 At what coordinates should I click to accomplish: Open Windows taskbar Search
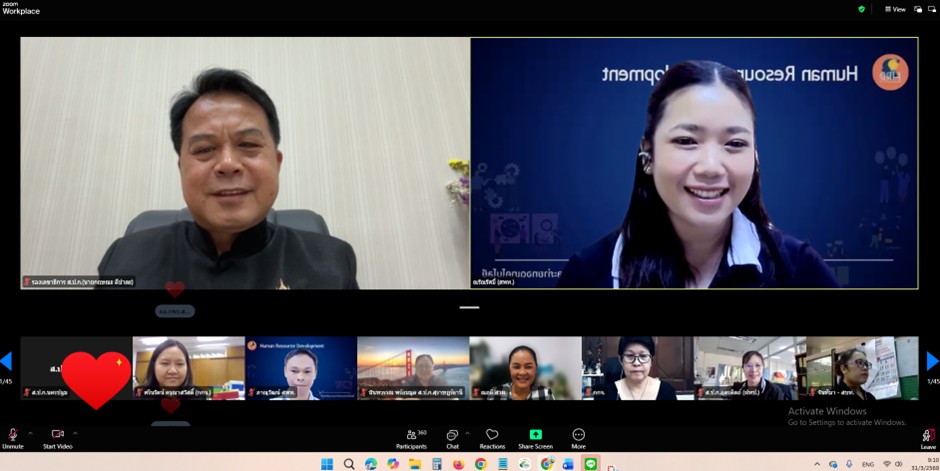click(x=349, y=464)
